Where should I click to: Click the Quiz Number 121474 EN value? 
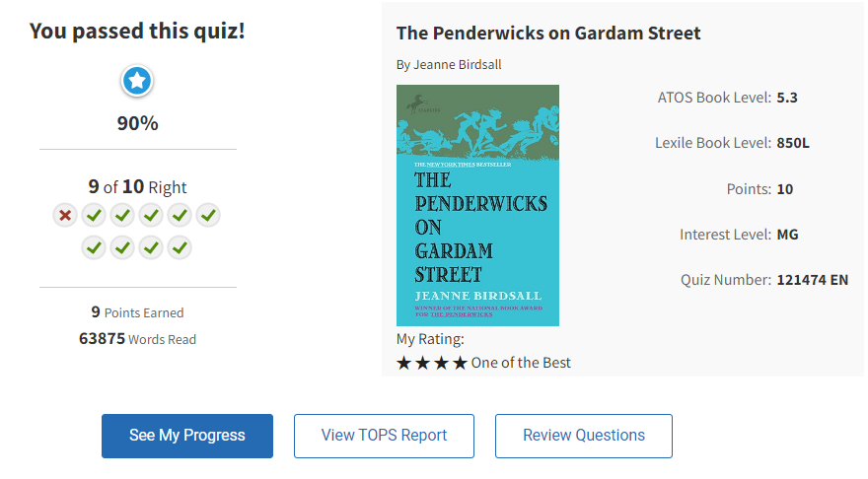pyautogui.click(x=812, y=280)
